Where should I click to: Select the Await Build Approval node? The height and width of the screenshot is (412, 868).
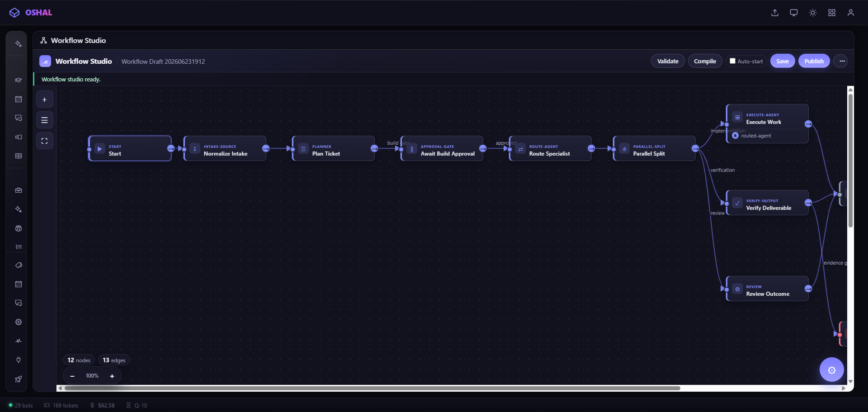click(442, 148)
